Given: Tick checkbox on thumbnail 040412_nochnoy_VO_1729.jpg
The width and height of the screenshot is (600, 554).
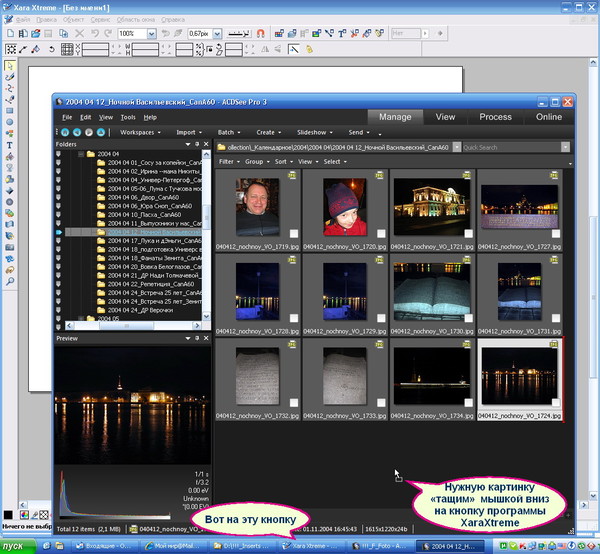Looking at the screenshot, I should (381, 318).
